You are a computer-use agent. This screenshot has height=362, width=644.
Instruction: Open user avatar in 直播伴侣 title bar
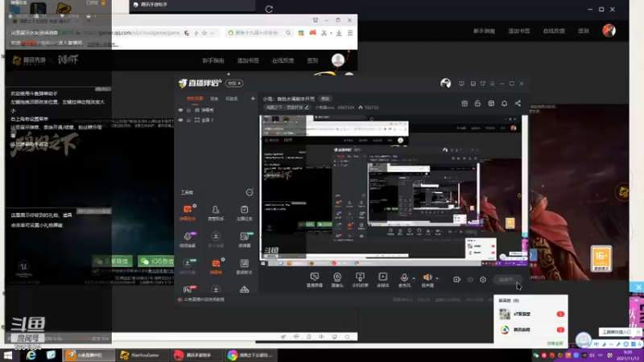[446, 84]
